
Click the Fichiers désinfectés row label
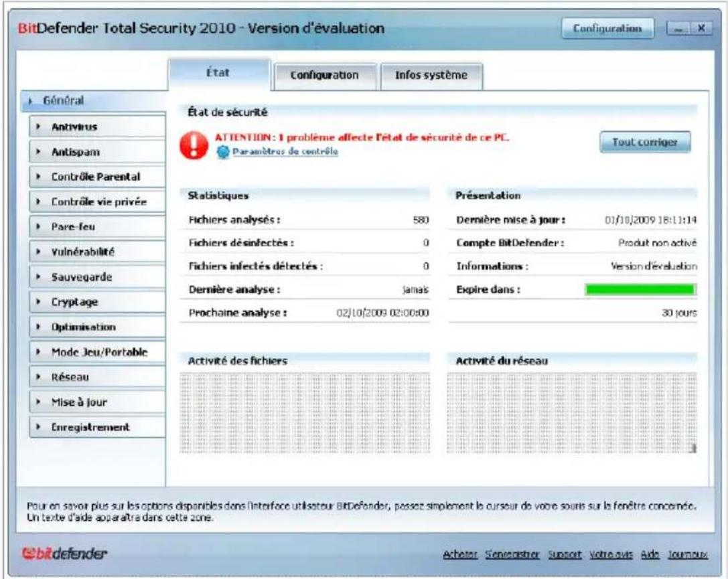pos(241,242)
